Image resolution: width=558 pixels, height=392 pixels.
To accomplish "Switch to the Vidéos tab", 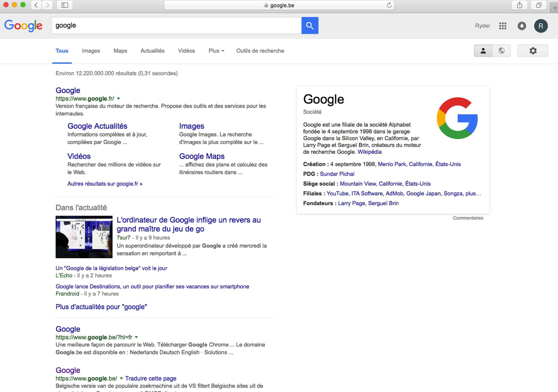I will click(x=186, y=51).
